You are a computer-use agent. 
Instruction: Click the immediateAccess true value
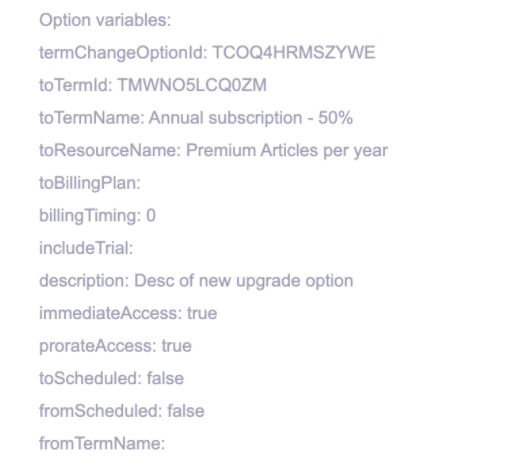coord(202,313)
